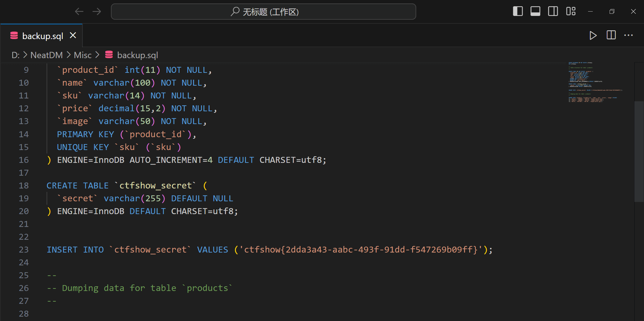Viewport: 644px width, 321px height.
Task: Run the SQL file with play button
Action: [x=593, y=35]
